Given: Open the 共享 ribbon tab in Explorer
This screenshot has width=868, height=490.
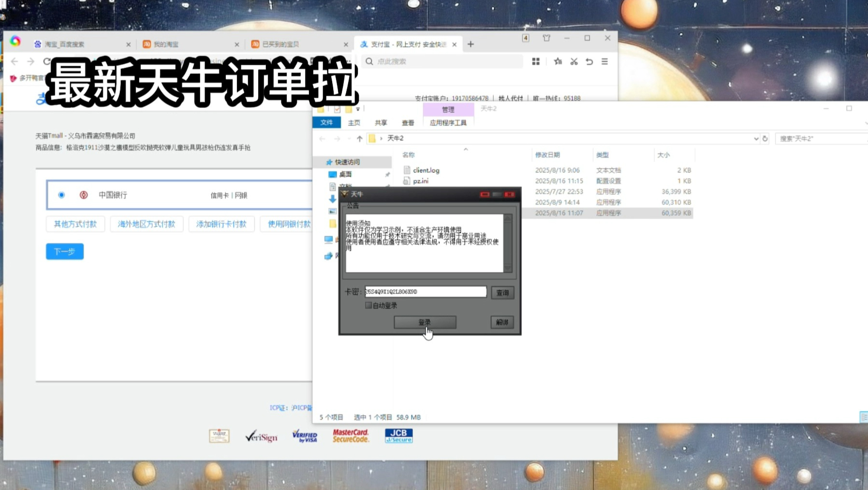Looking at the screenshot, I should pos(381,123).
